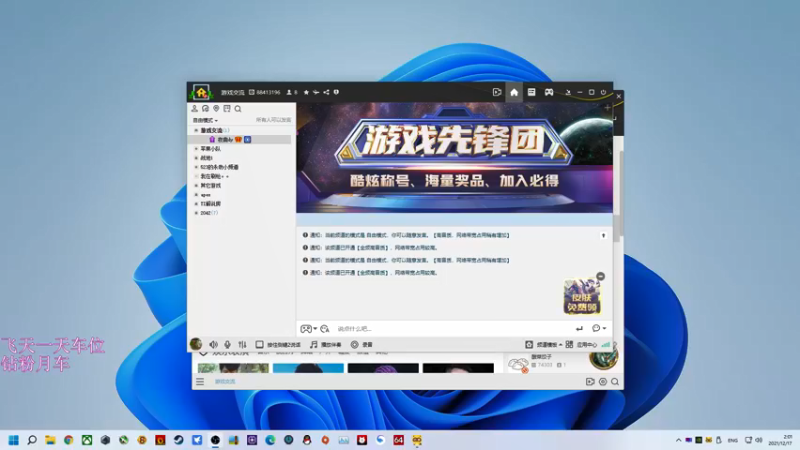Toggle the microphone icon in bottom toolbar

click(x=228, y=344)
